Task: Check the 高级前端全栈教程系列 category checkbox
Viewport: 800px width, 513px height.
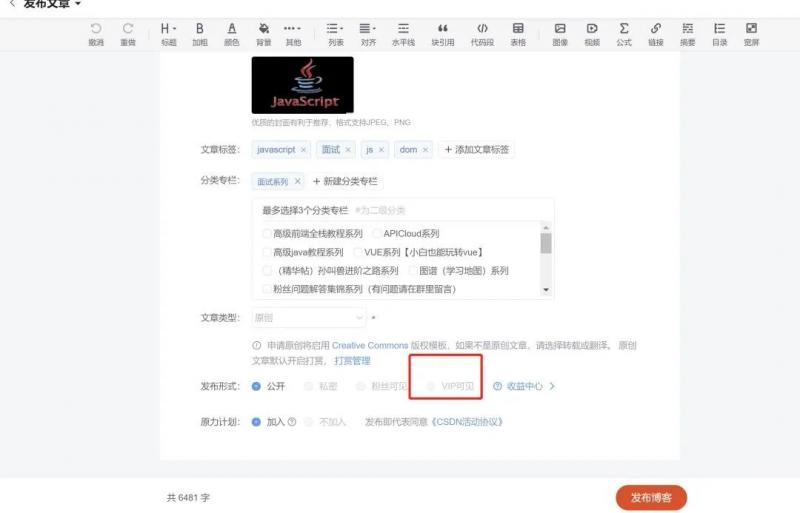Action: pyautogui.click(x=267, y=233)
